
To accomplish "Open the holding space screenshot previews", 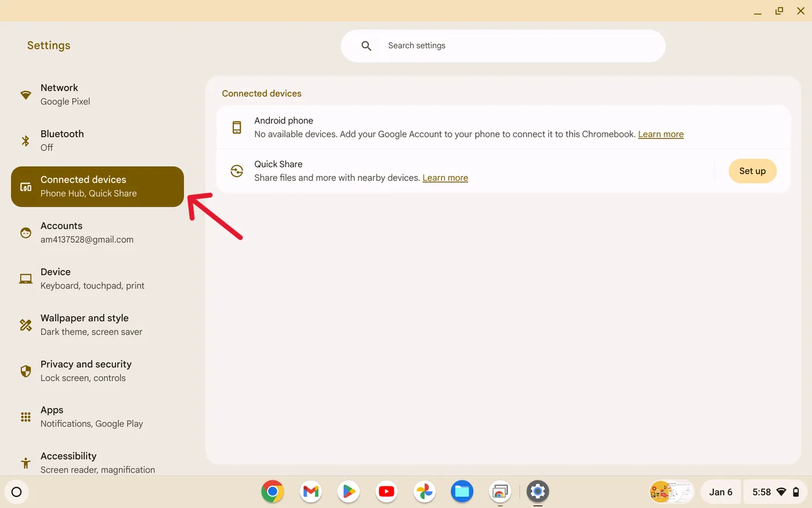I will [672, 492].
